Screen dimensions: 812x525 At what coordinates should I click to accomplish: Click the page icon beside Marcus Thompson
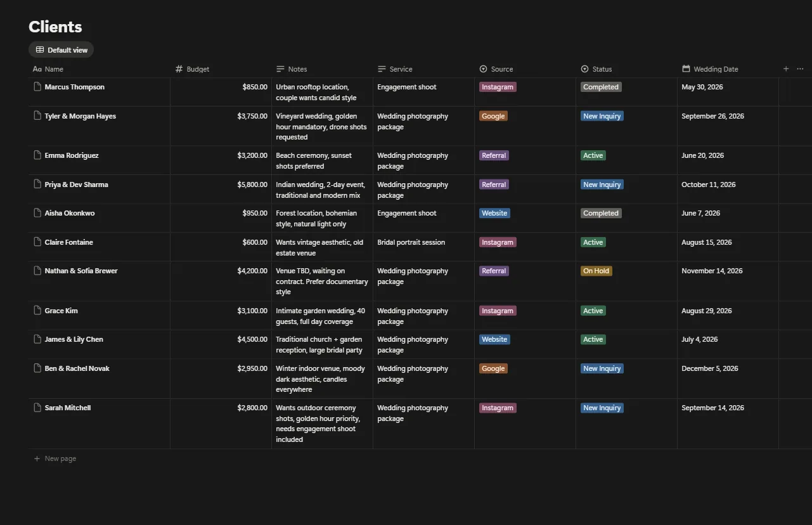point(37,87)
